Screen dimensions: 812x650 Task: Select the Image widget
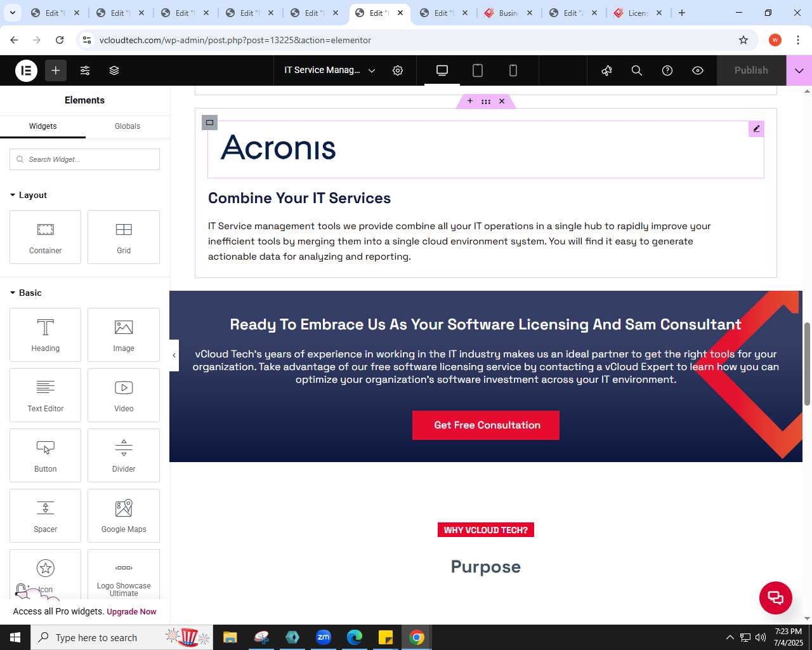pos(124,335)
